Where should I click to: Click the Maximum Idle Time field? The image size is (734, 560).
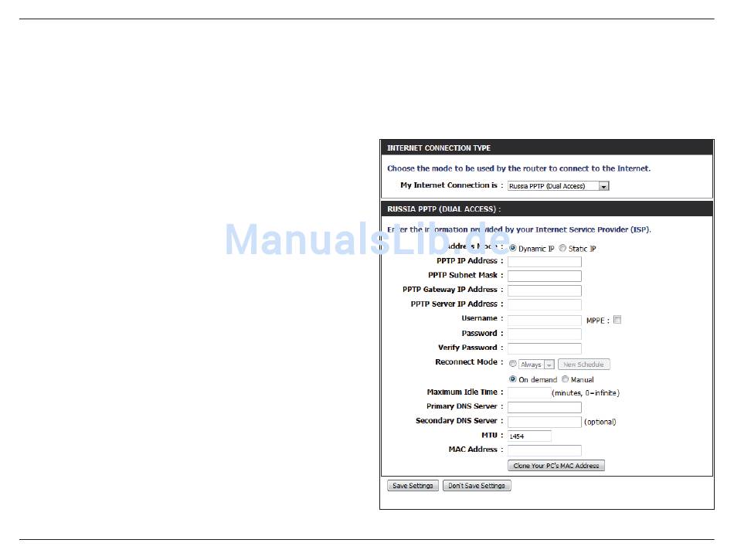pyautogui.click(x=529, y=393)
